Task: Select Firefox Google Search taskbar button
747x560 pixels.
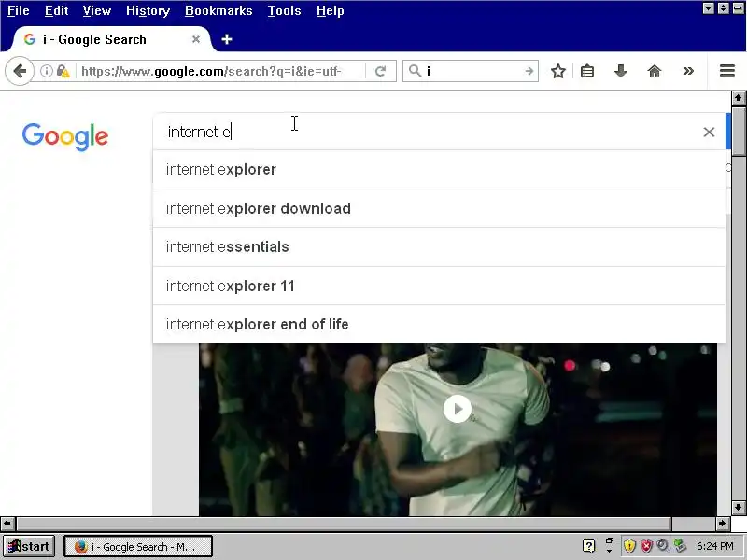Action: (x=137, y=546)
